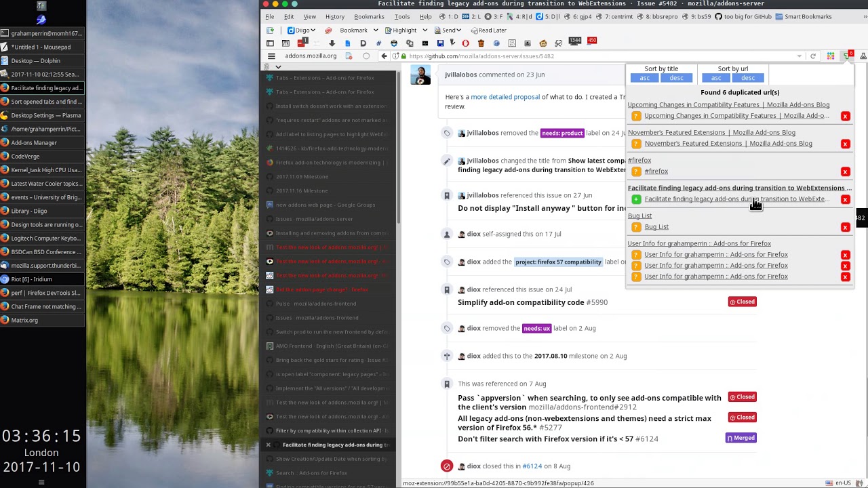Image resolution: width=868 pixels, height=488 pixels.
Task: Open the 'Upcoming Changes in Compatibility Features' duplicate link
Action: 736,116
